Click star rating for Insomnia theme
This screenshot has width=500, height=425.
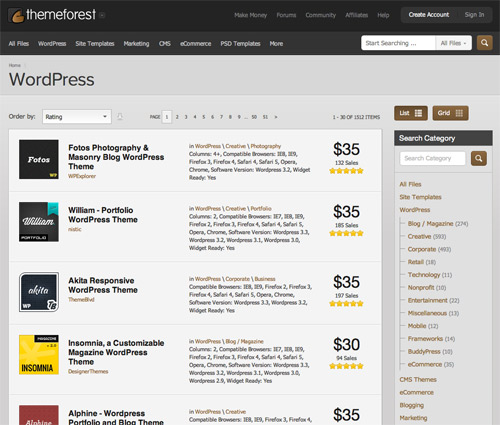(346, 366)
